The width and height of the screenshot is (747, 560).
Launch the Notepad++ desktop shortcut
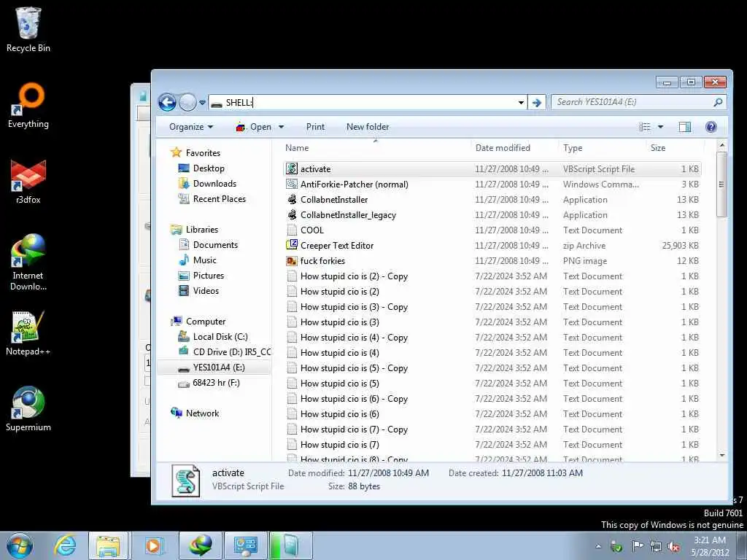point(28,332)
